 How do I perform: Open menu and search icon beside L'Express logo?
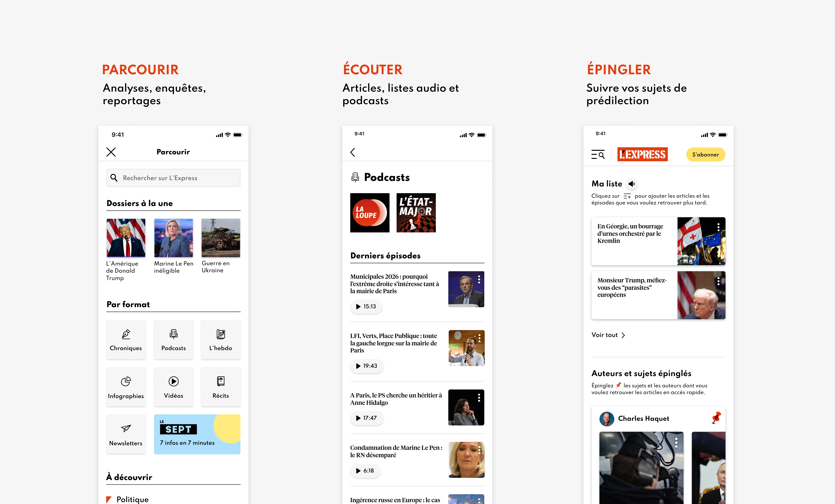[x=598, y=155]
